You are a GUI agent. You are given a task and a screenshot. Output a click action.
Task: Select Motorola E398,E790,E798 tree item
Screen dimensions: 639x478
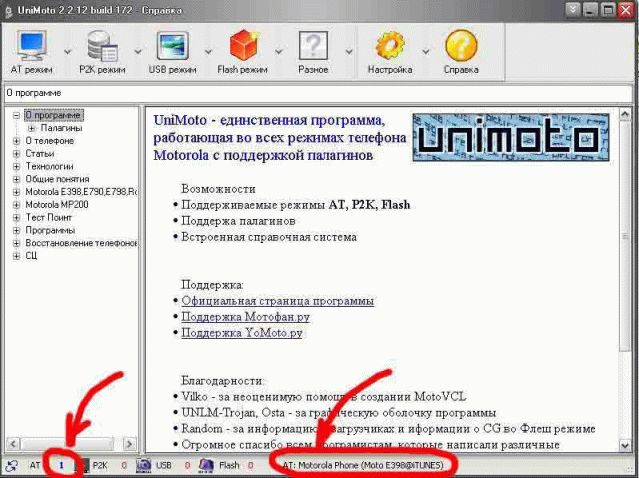[x=81, y=192]
